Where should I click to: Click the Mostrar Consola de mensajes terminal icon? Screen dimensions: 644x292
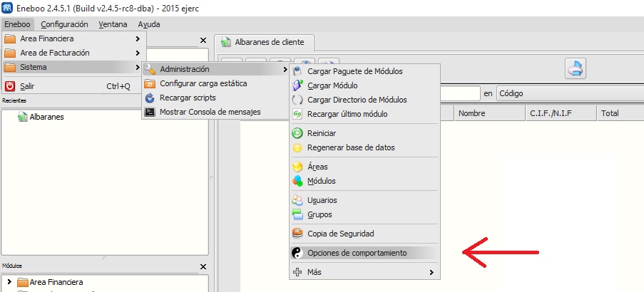coord(150,112)
